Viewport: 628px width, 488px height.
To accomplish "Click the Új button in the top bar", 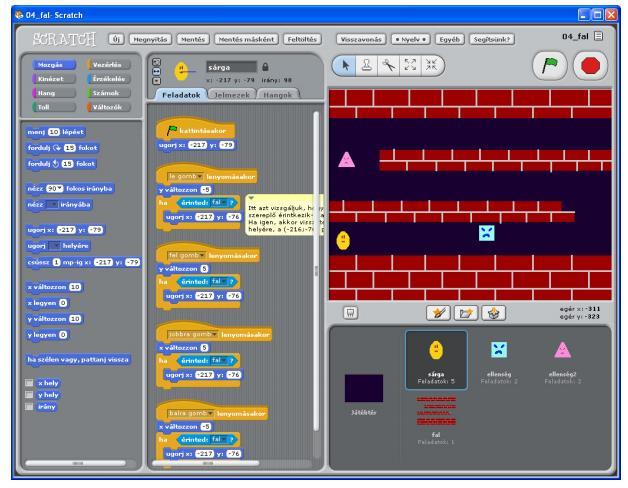I will (x=116, y=39).
